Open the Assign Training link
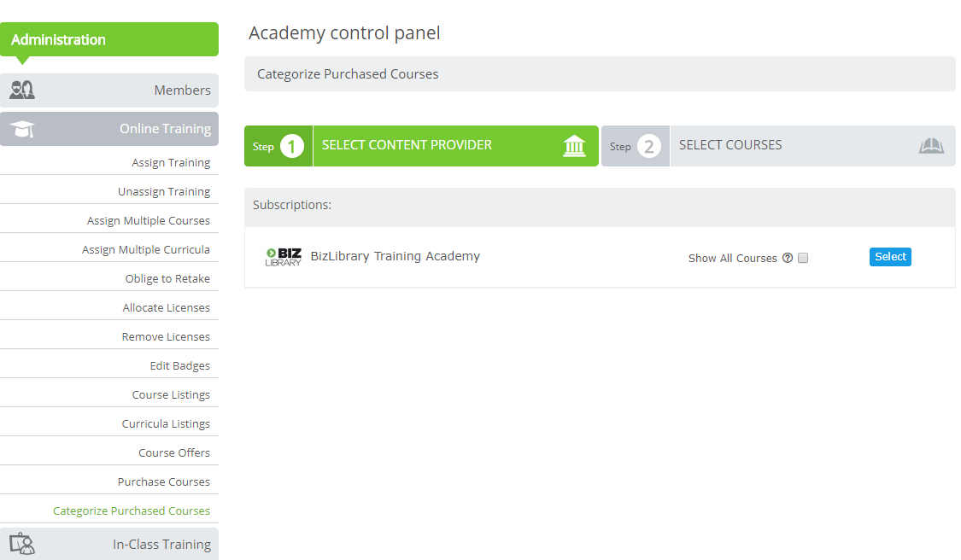Viewport: 961px width, 560px height. coord(171,162)
